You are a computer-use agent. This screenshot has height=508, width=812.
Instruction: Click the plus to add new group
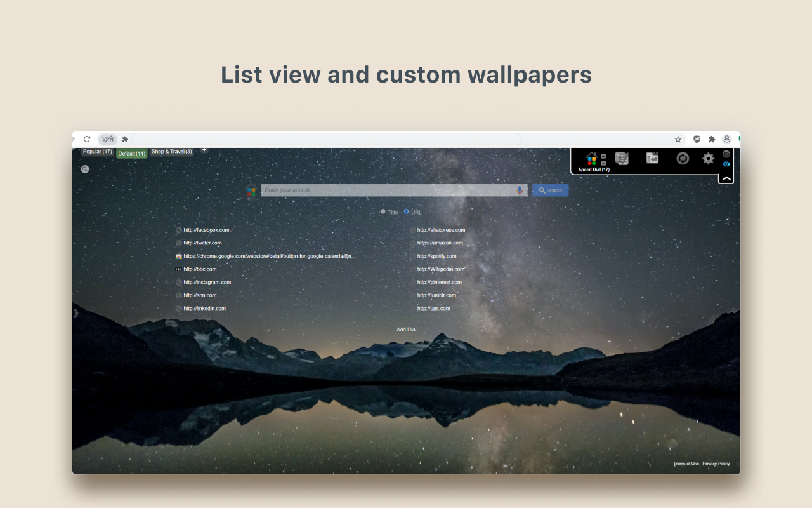[x=204, y=149]
